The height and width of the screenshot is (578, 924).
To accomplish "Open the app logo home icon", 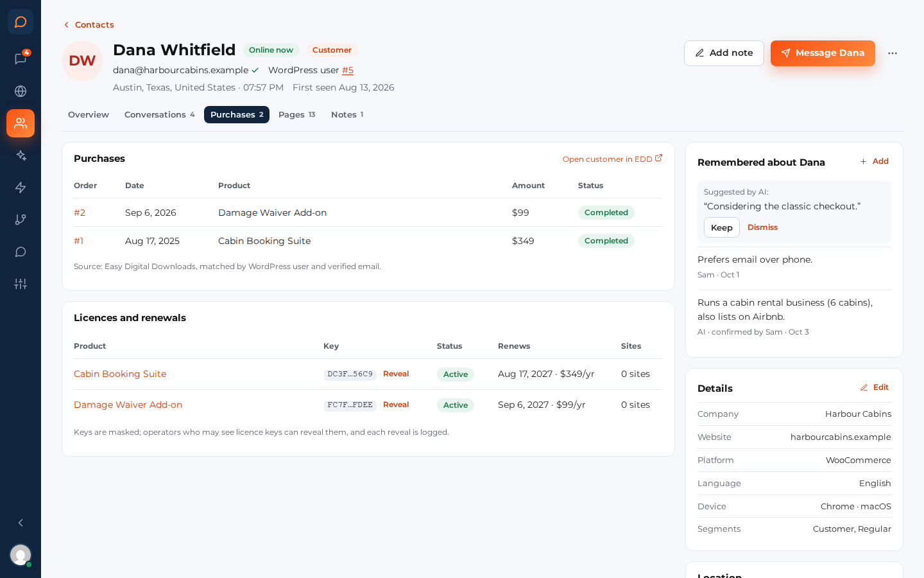I will 21,22.
